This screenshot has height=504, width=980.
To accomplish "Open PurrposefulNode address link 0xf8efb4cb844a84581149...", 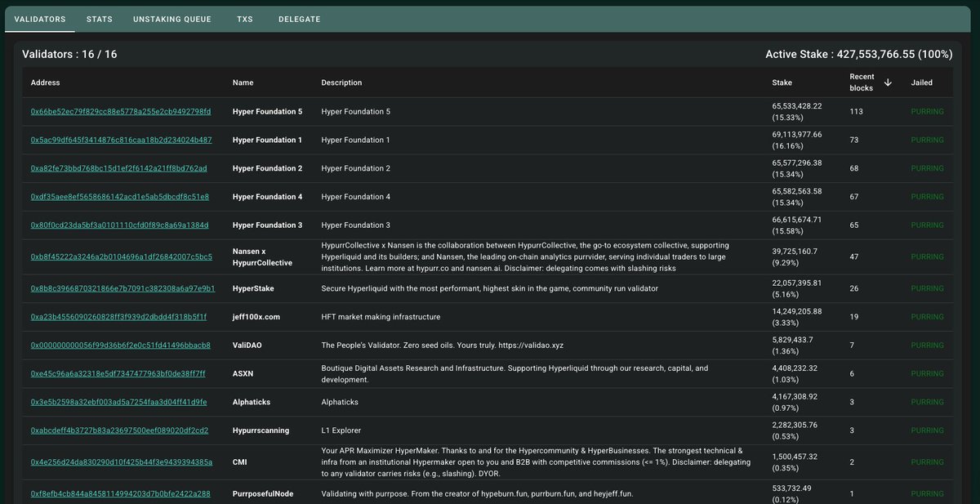I will tap(121, 494).
